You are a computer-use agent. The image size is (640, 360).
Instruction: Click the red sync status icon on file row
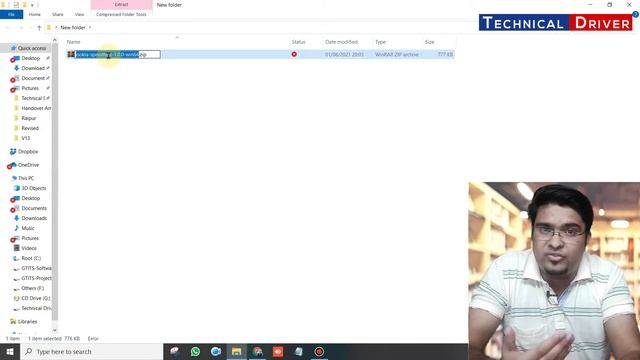click(294, 54)
